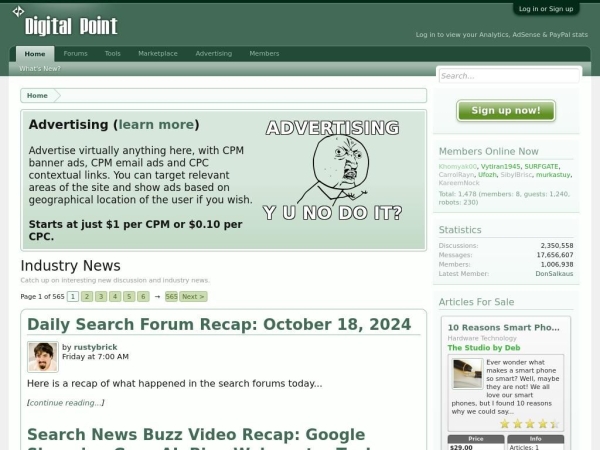Viewport: 600px width, 450px height.
Task: Click the Y U NO advertising meme image
Action: pos(332,170)
